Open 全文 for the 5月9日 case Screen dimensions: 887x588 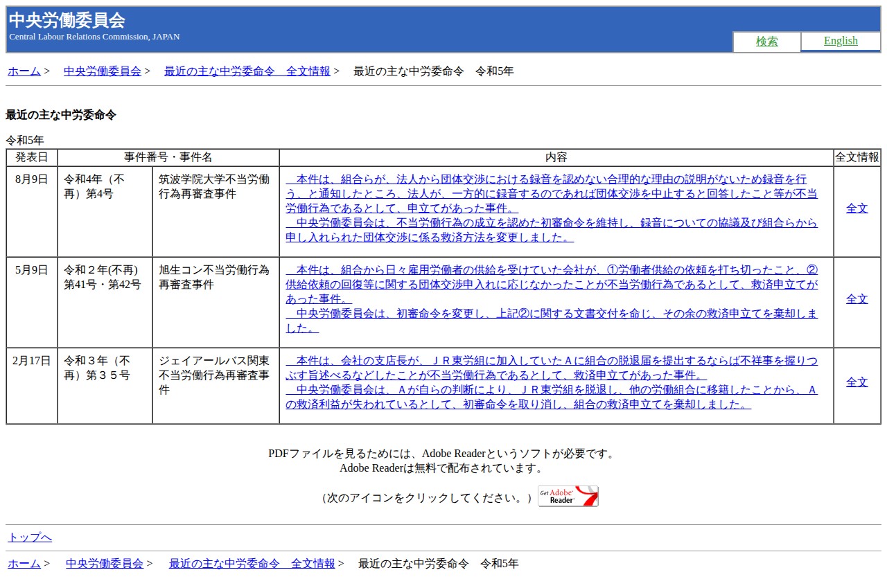point(857,299)
